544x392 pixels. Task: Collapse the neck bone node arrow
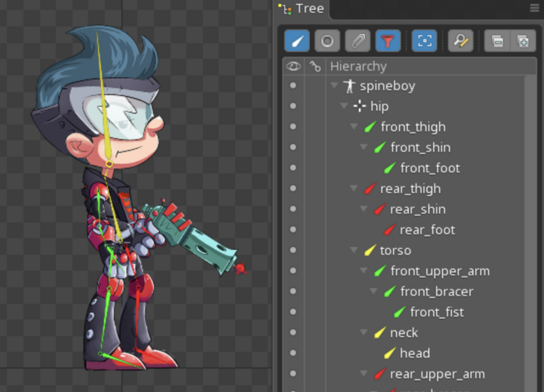[x=363, y=333]
